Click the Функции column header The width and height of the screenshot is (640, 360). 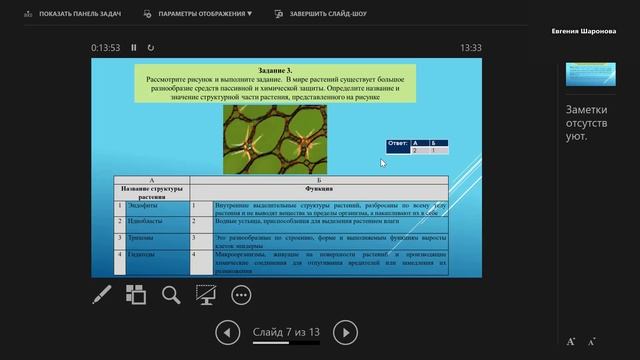point(319,189)
